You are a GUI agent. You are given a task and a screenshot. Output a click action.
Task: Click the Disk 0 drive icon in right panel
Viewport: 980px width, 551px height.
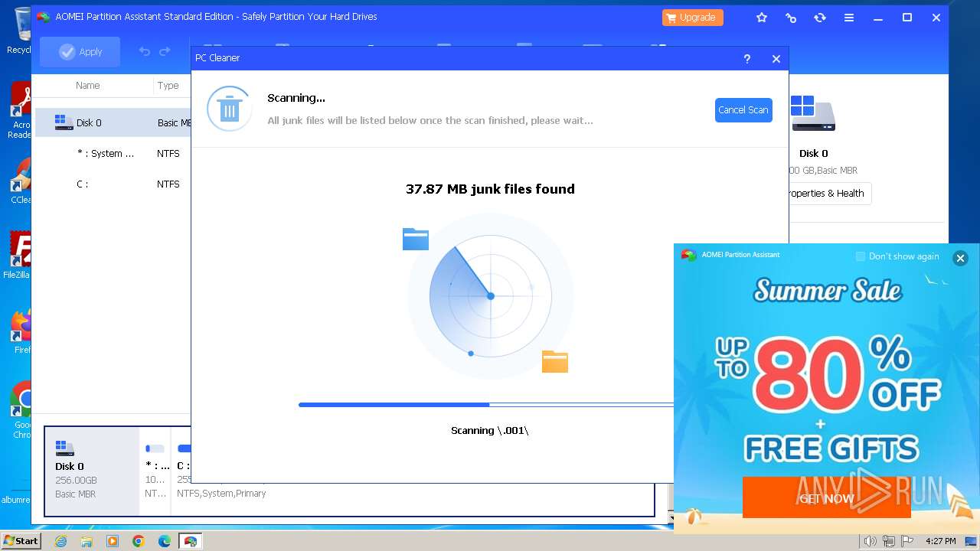tap(813, 113)
